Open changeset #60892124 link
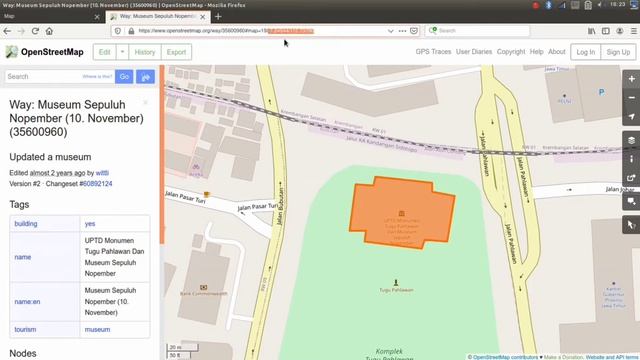 [x=97, y=184]
